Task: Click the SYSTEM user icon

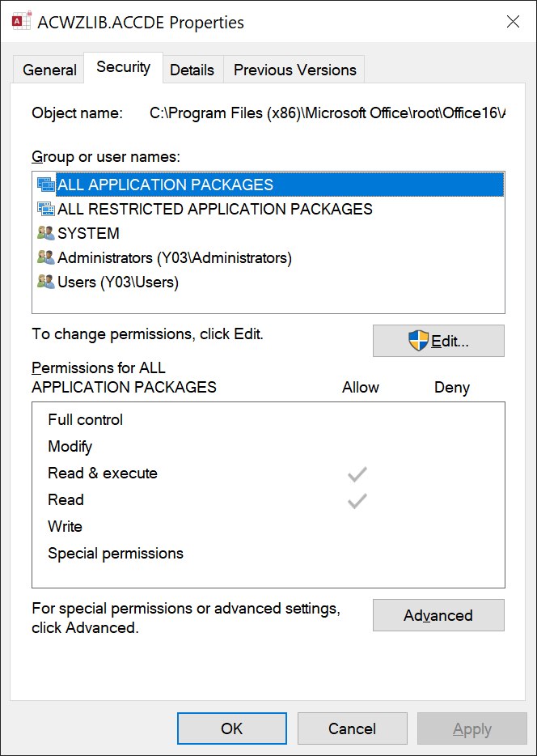Action: (45, 233)
